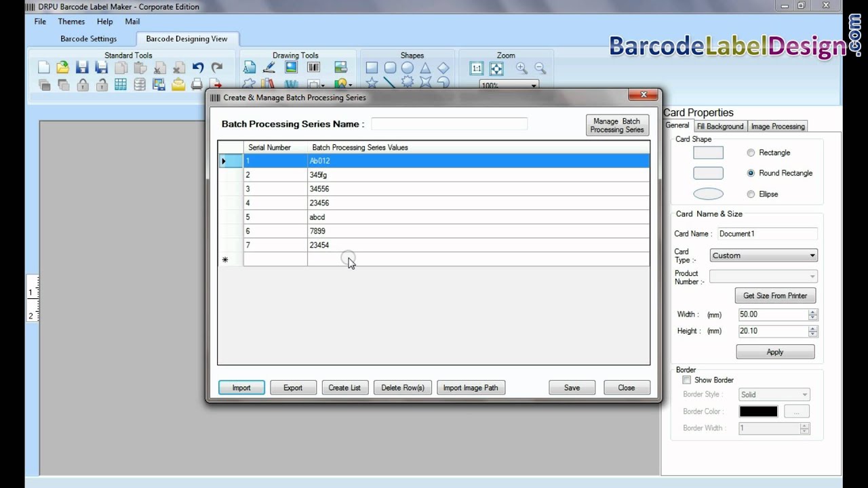868x488 pixels.
Task: Click the email envelope icon
Action: point(178,85)
